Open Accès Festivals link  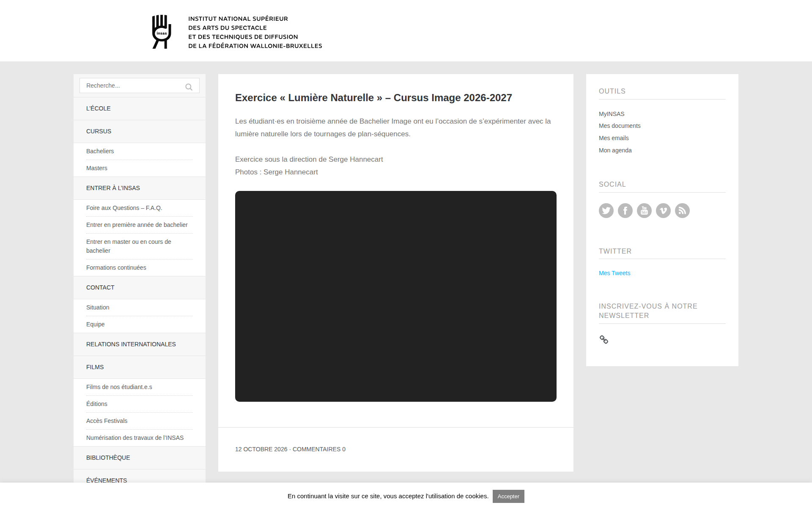coord(107,421)
